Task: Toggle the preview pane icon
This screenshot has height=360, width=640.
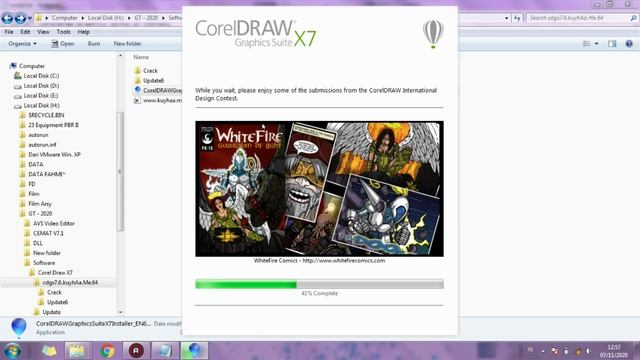Action: point(612,44)
